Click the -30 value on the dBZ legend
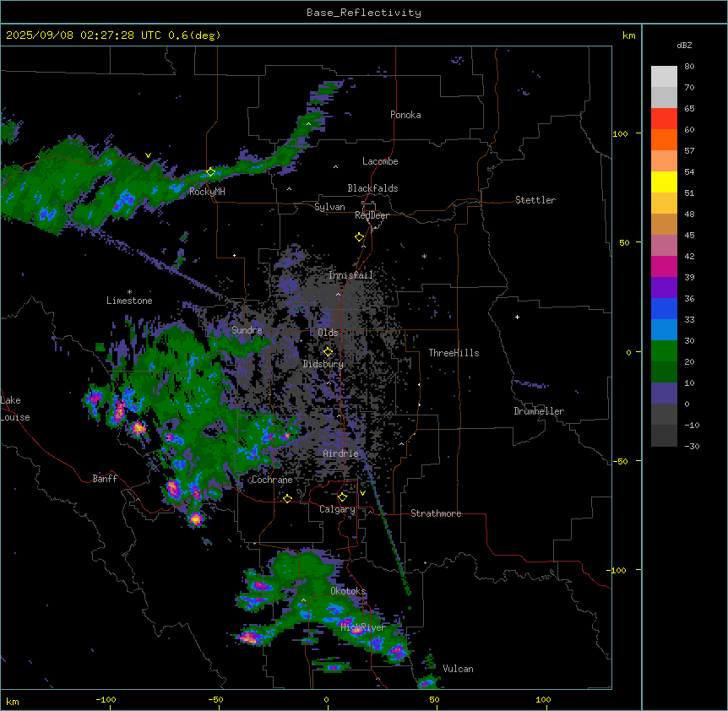The height and width of the screenshot is (711, 728). (x=692, y=447)
